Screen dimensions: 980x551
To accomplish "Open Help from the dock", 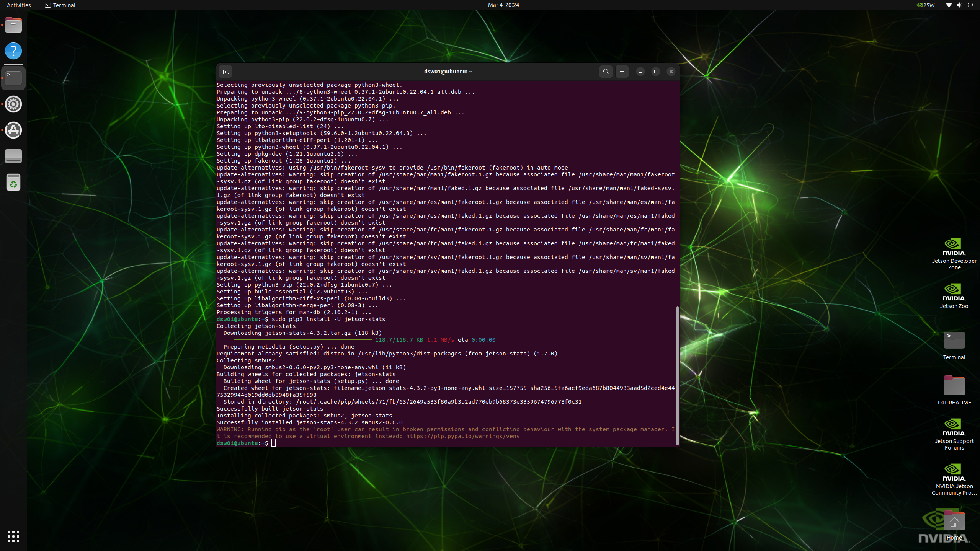I will coord(13,51).
